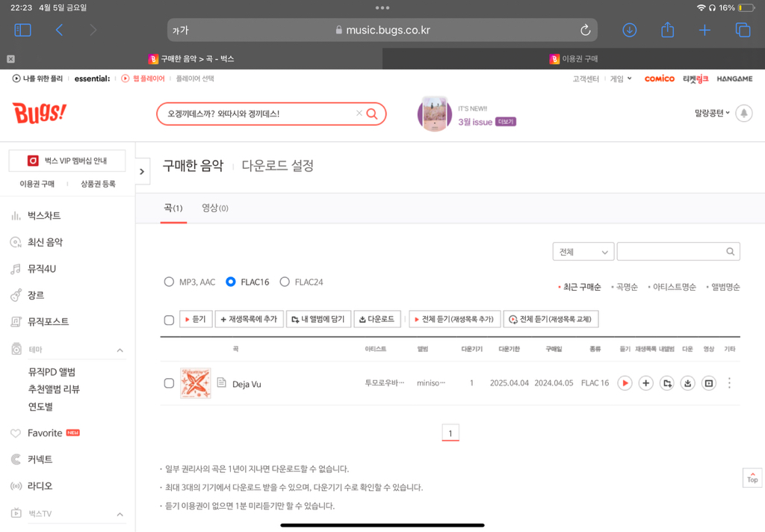Image resolution: width=765 pixels, height=532 pixels.
Task: Click the 듣기 button in toolbar
Action: point(196,319)
